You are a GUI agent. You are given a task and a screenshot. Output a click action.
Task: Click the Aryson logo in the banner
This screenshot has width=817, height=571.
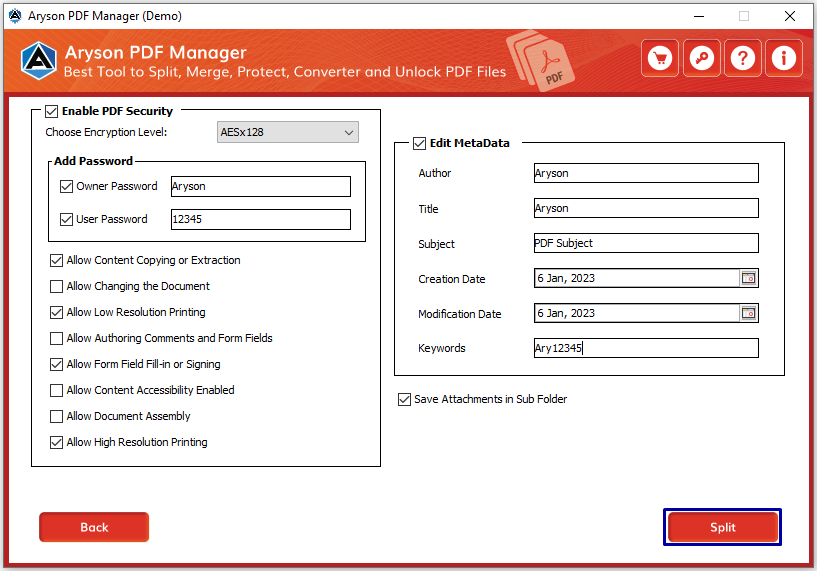pos(39,60)
